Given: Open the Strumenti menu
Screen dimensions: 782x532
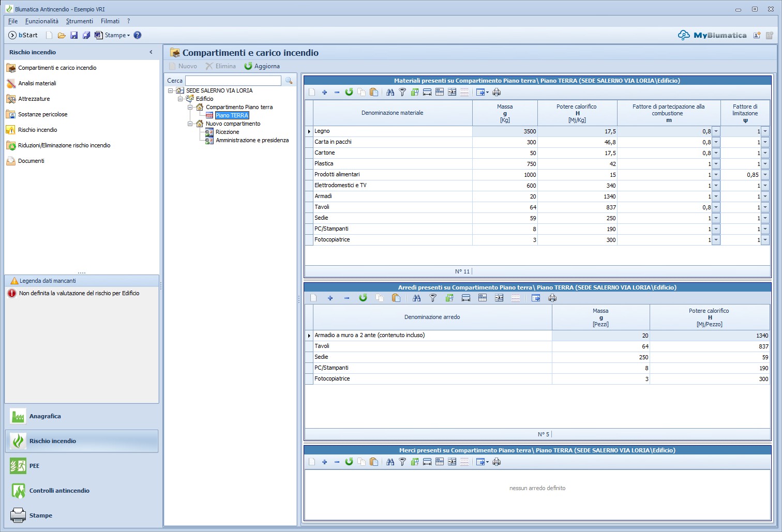Looking at the screenshot, I should point(80,21).
